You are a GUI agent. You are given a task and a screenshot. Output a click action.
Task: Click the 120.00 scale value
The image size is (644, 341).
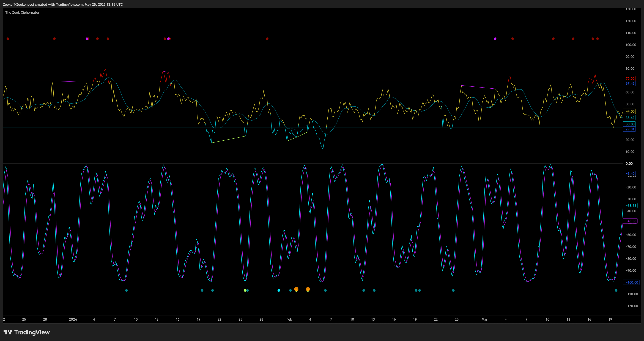coord(631,21)
